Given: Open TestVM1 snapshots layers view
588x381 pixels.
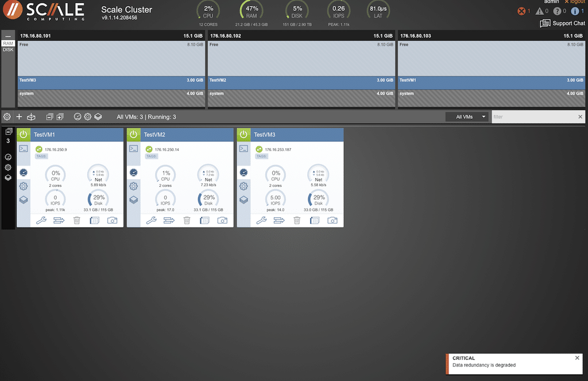Looking at the screenshot, I should [24, 200].
